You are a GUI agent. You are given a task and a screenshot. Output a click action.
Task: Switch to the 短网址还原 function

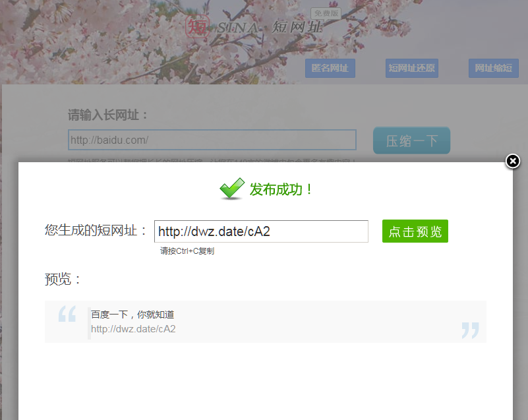click(411, 68)
